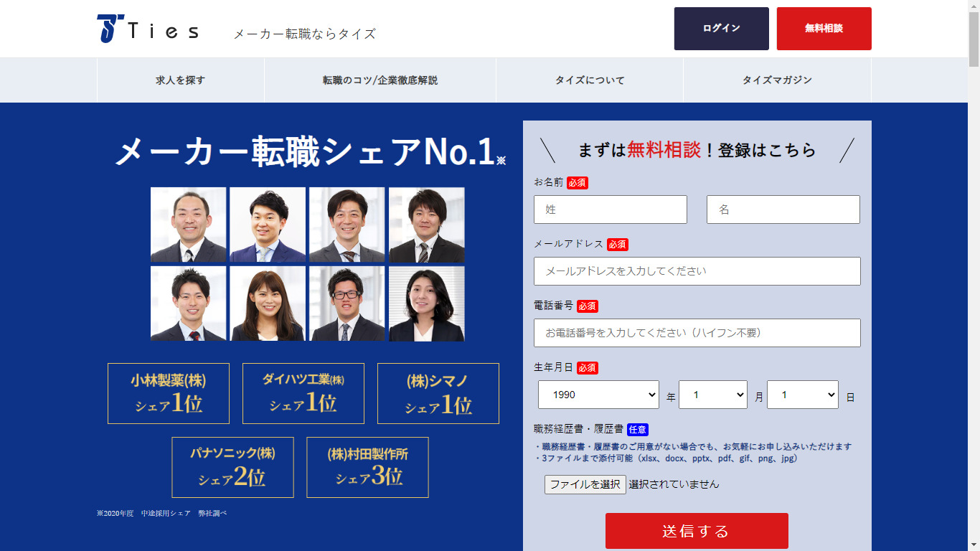Click the まずは無料相談！登録はこちら heading
This screenshot has width=980, height=551.
[697, 149]
